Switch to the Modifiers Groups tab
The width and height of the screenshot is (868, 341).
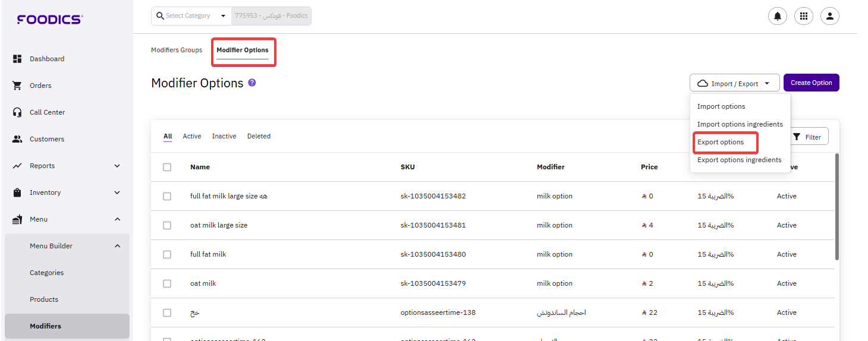click(x=177, y=50)
